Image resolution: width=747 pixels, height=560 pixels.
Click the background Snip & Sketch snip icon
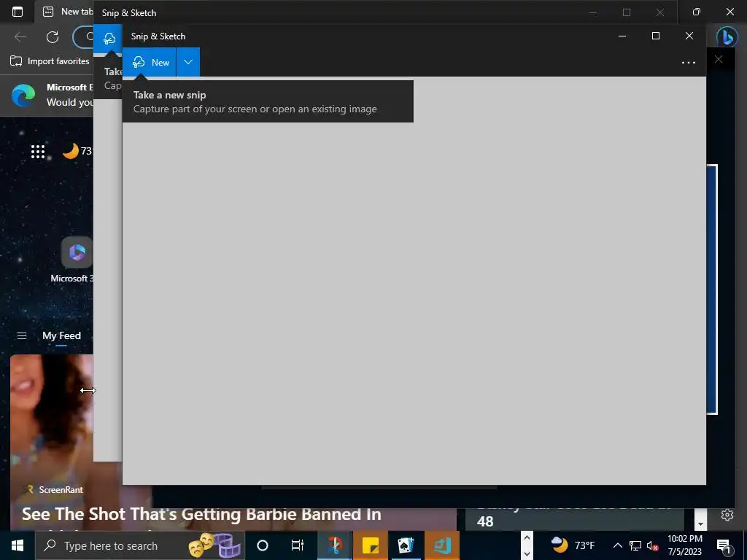[x=109, y=38]
